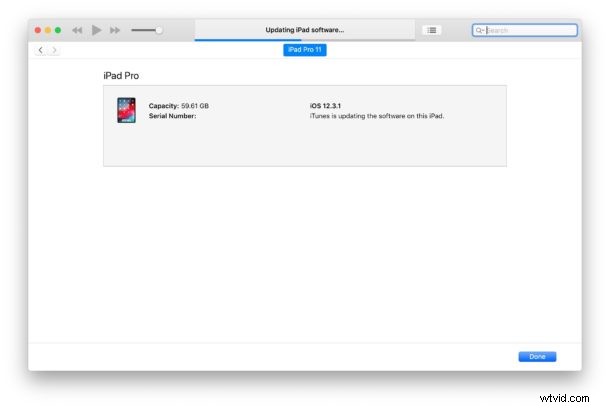Close the iTunes window with red button
This screenshot has height=408, width=610.
pos(38,30)
